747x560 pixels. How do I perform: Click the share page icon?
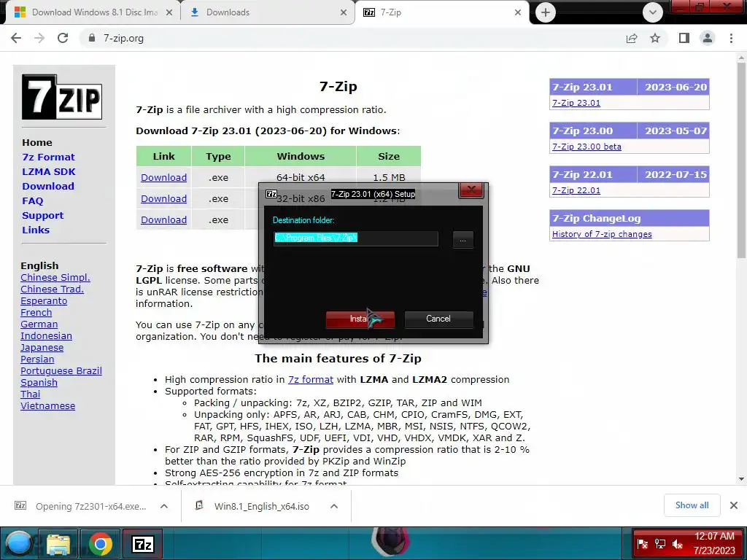click(x=632, y=38)
